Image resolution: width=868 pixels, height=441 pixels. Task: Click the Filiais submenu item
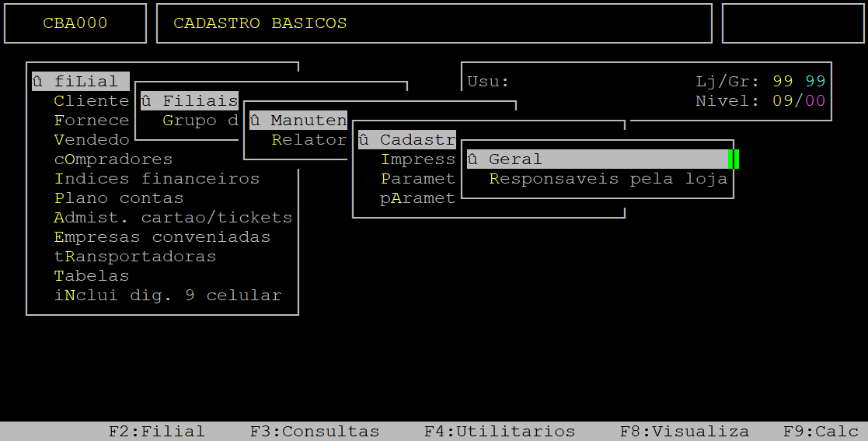coord(189,101)
